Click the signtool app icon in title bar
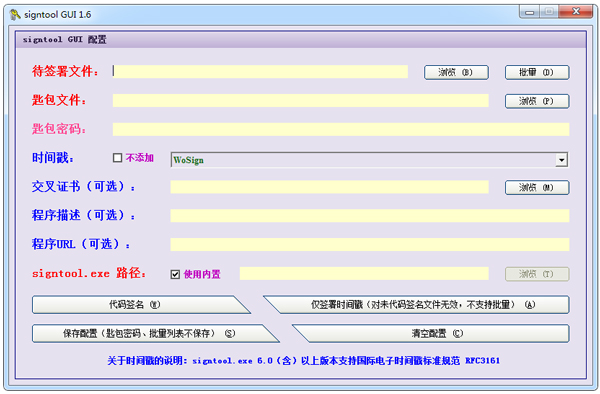 click(x=15, y=15)
